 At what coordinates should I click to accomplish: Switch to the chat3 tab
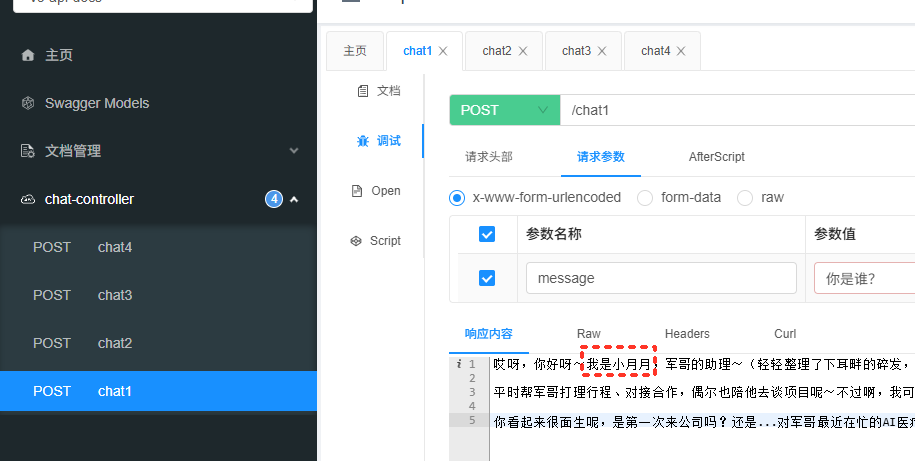pyautogui.click(x=576, y=51)
